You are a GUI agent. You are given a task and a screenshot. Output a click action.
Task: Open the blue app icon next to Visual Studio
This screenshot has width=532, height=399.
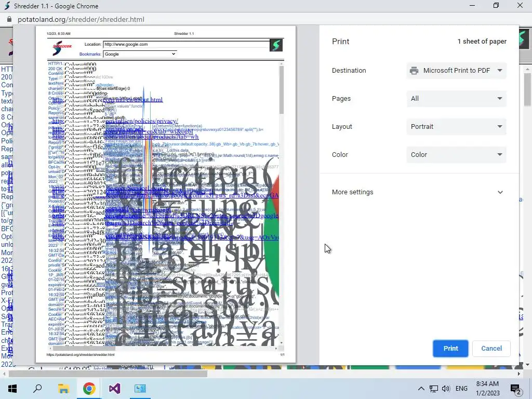pyautogui.click(x=140, y=389)
